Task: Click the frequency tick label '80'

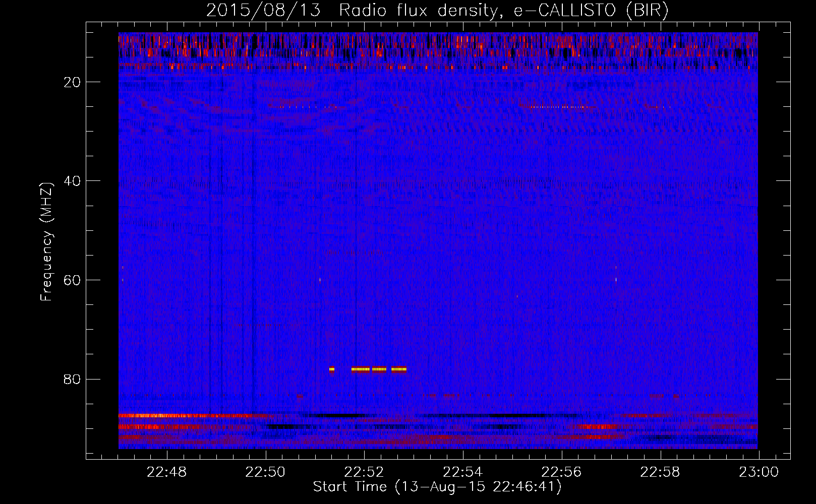Action: pos(72,379)
